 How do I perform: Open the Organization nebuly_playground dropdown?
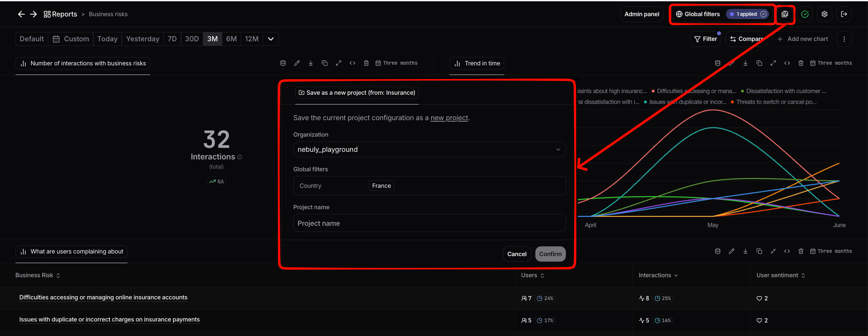(429, 150)
